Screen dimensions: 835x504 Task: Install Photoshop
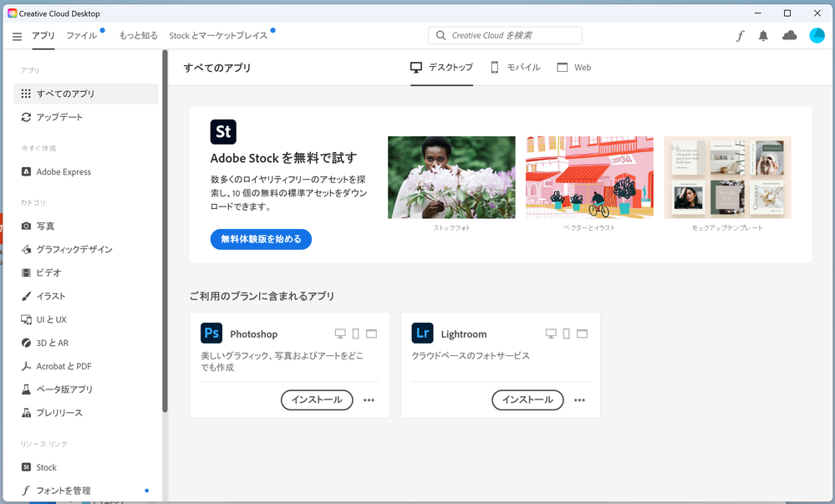pos(317,400)
